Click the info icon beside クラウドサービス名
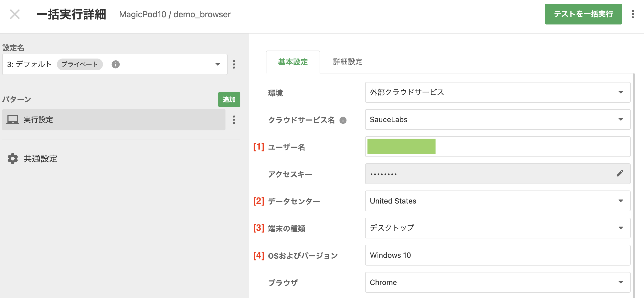644x298 pixels. [x=343, y=120]
